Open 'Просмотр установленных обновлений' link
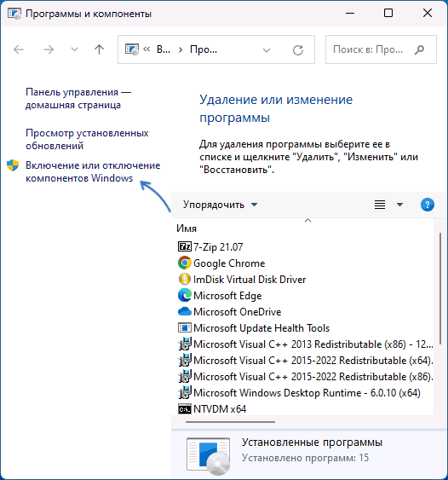Viewport: 448px width, 480px height. click(87, 139)
